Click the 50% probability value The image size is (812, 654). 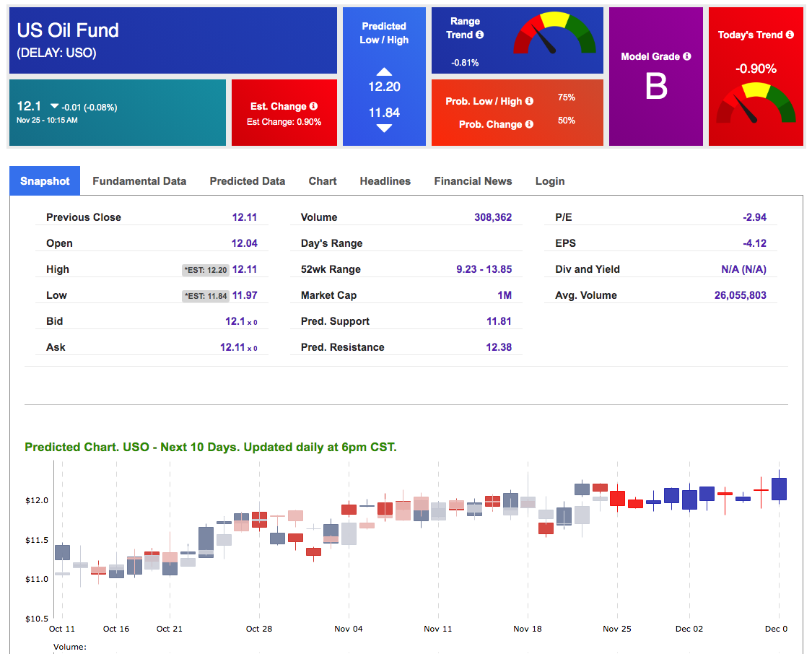tap(567, 121)
